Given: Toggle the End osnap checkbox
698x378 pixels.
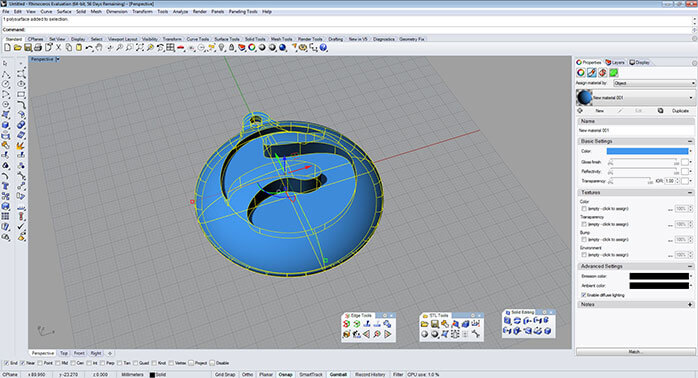Looking at the screenshot, I should tap(6, 363).
